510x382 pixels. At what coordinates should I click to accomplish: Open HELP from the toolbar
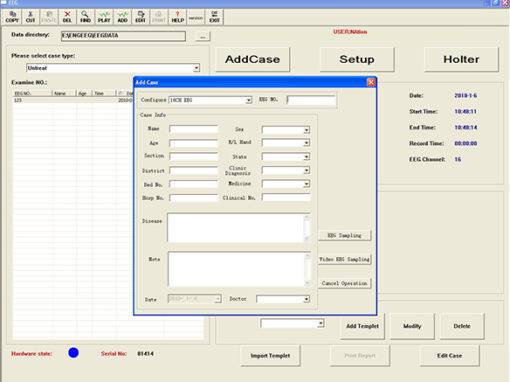tap(178, 17)
